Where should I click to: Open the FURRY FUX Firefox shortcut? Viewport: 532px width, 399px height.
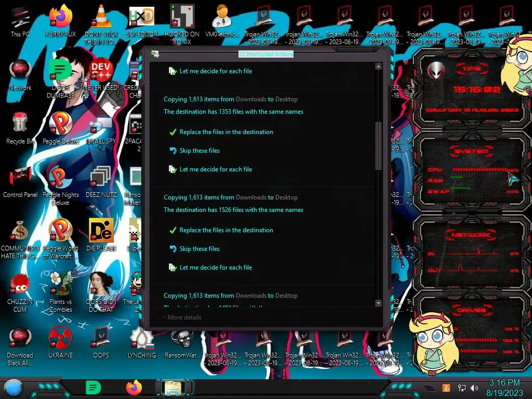pyautogui.click(x=61, y=21)
